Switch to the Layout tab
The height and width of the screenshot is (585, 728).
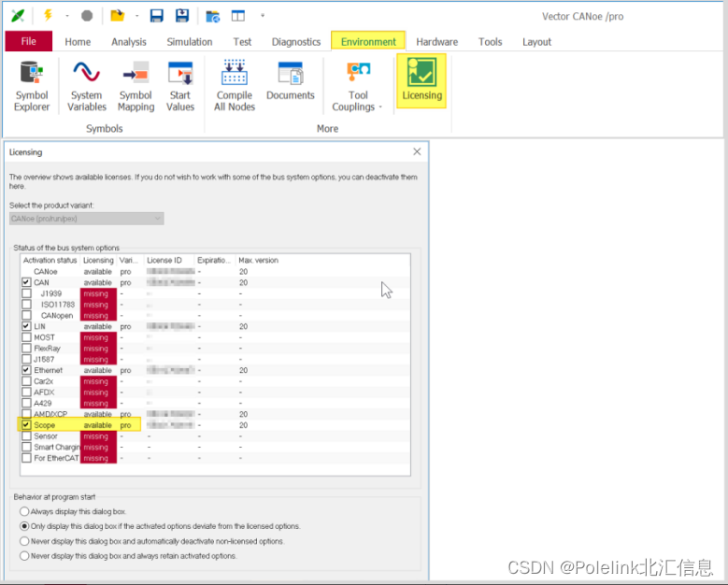pyautogui.click(x=536, y=42)
